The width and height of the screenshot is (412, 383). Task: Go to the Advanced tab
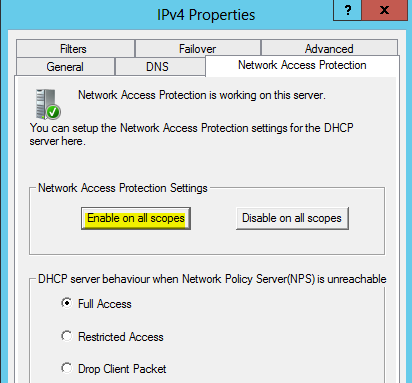[329, 49]
